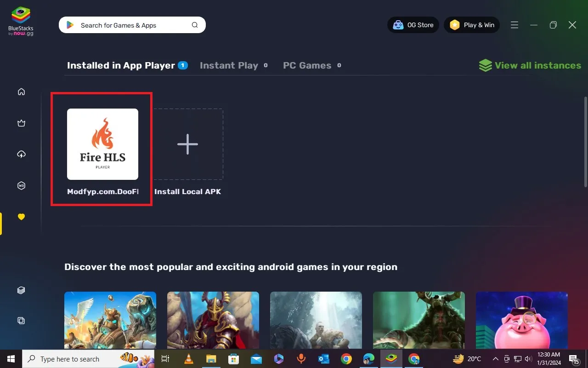Open the overlapping squares sidebar icon
The image size is (588, 368).
point(21,321)
